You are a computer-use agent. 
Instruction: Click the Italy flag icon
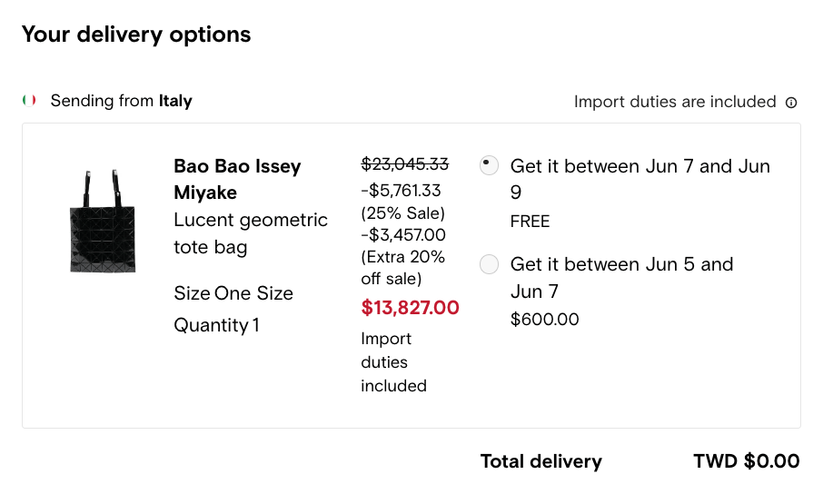click(29, 101)
